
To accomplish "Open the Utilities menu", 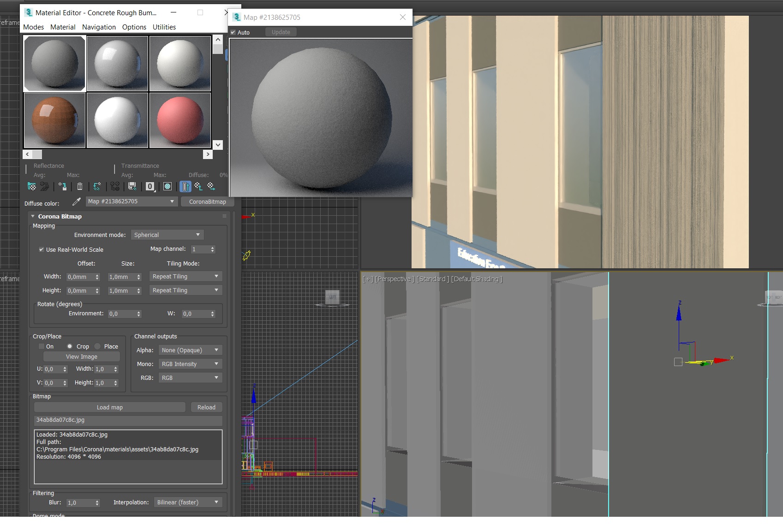I will [164, 27].
